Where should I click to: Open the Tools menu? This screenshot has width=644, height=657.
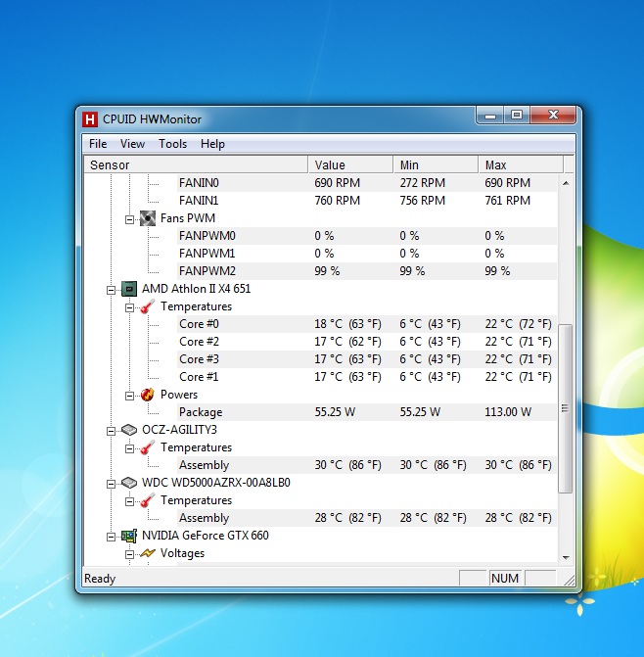pyautogui.click(x=172, y=144)
